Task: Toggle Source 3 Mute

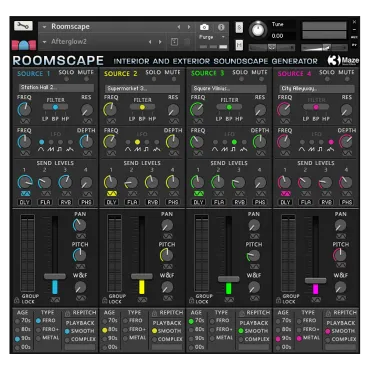Action: coord(261,79)
